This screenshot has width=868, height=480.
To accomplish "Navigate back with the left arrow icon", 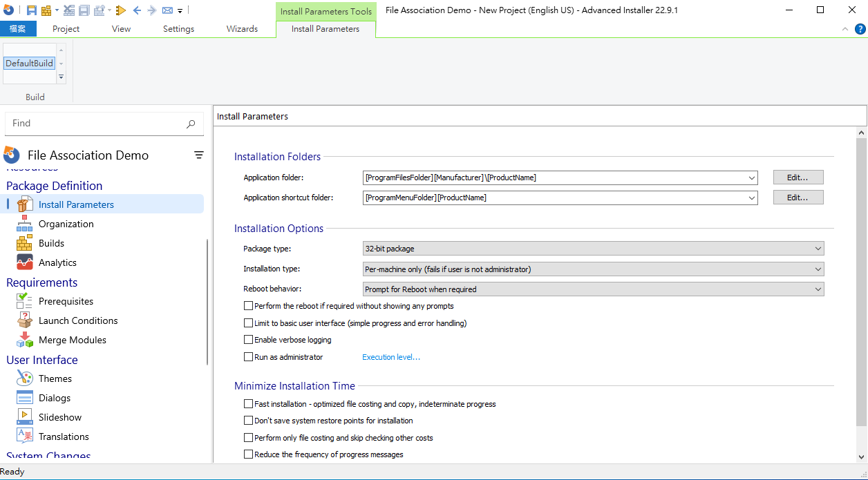I will click(137, 10).
